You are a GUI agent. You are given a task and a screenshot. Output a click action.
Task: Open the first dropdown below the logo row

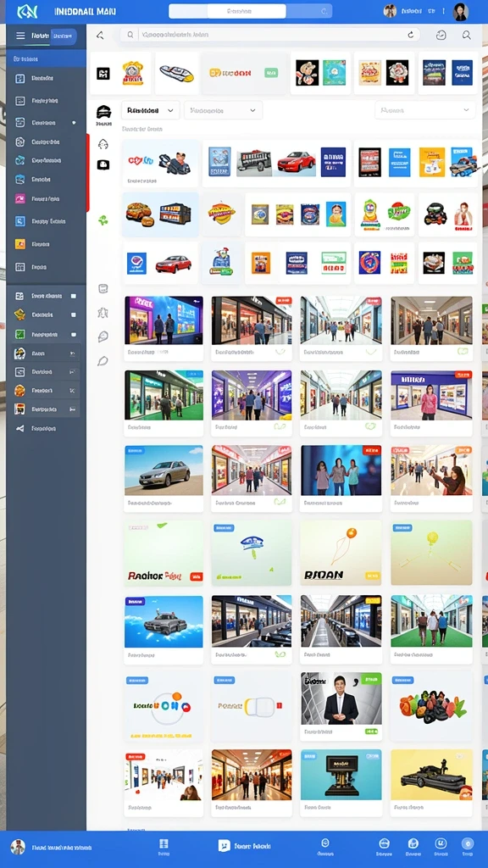coord(151,111)
